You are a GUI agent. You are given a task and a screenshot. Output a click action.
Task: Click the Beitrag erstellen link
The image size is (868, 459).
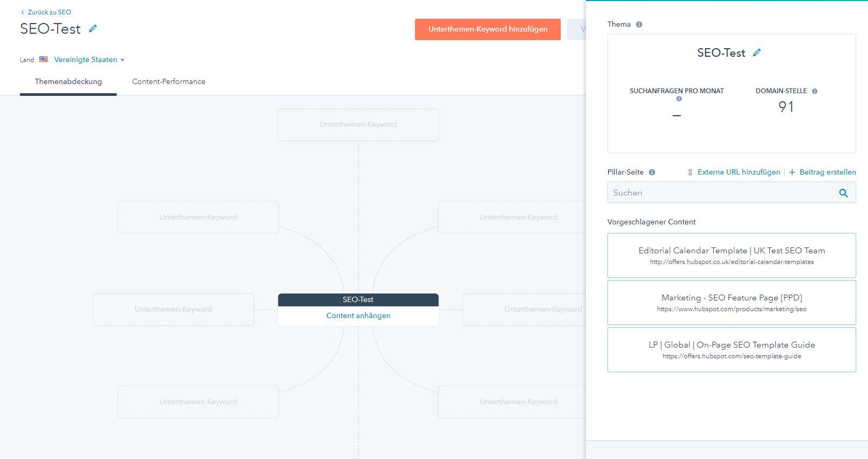(827, 172)
